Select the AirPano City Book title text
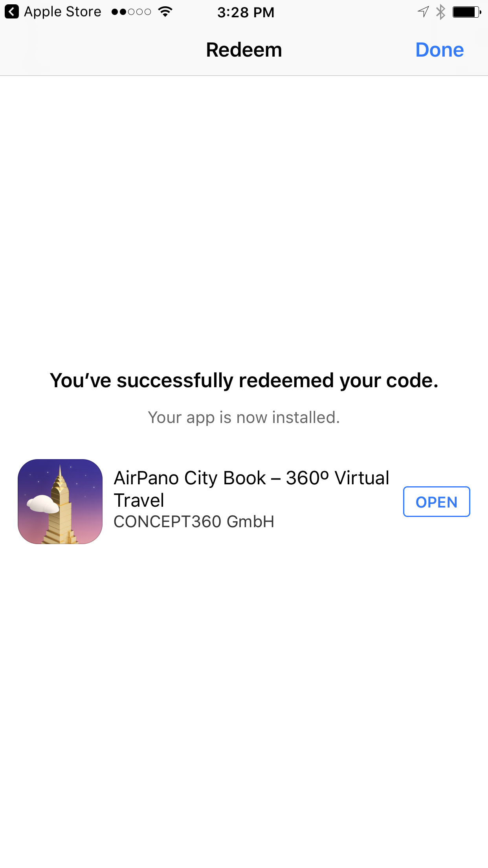Screen dimensions: 488x868 251,489
